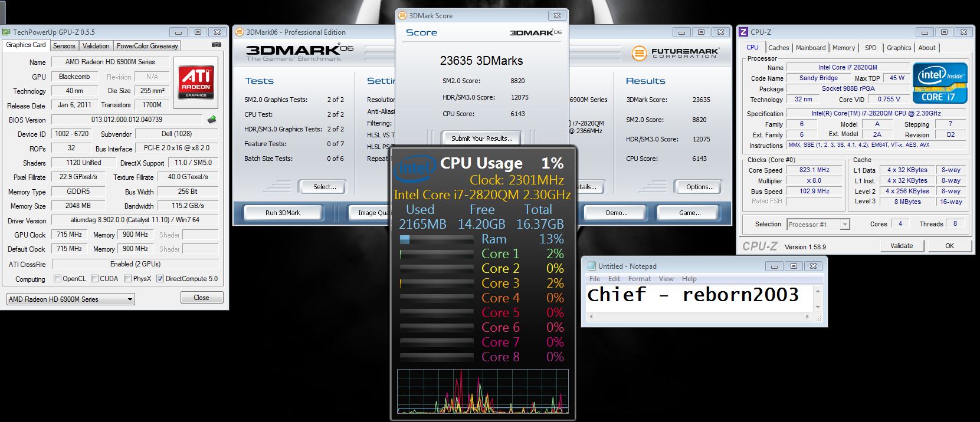The image size is (980, 422).
Task: Click the GPU-Z Name field AMD Radeon HD 6900M Series
Action: [110, 62]
